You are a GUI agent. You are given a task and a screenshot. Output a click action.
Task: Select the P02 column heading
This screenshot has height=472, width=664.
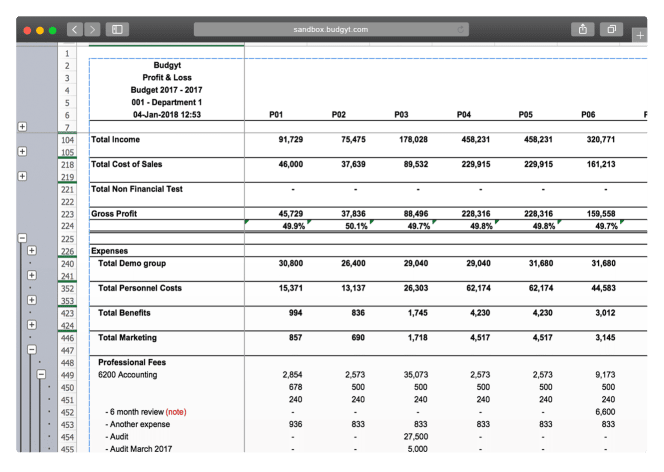(338, 115)
